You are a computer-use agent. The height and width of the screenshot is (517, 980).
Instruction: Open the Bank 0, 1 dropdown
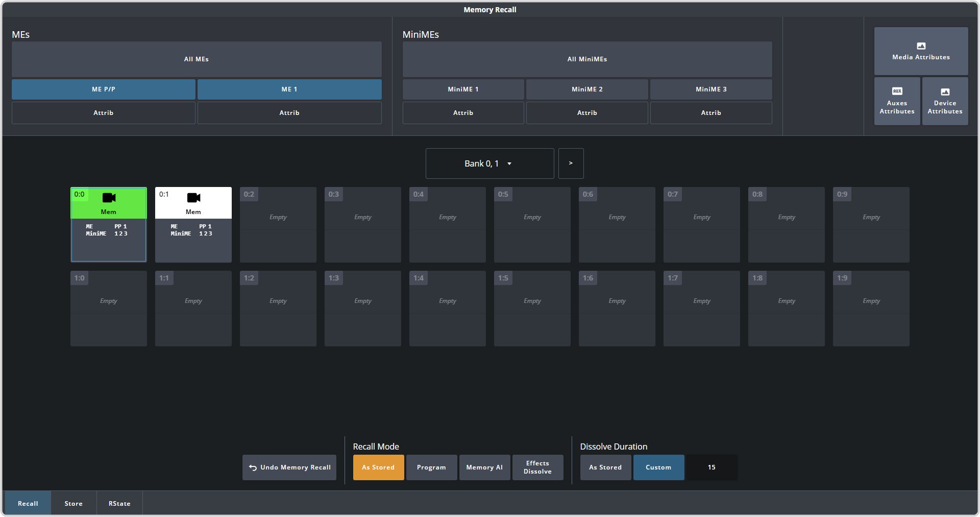489,163
